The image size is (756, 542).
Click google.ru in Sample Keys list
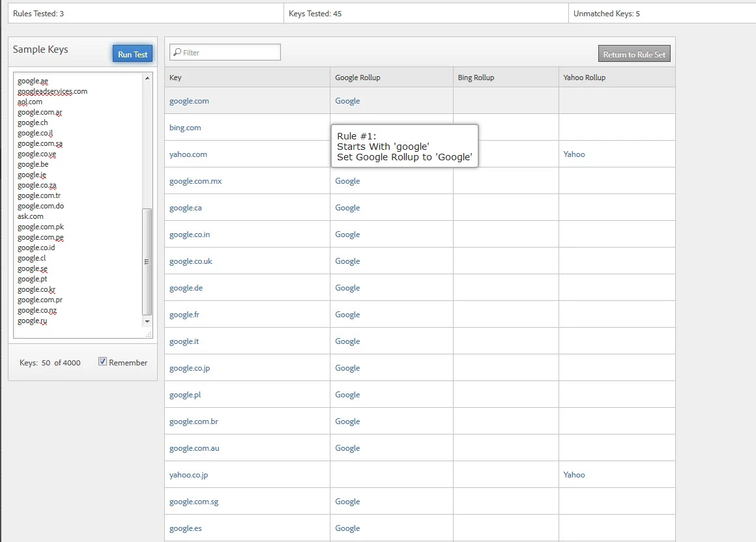coord(33,321)
